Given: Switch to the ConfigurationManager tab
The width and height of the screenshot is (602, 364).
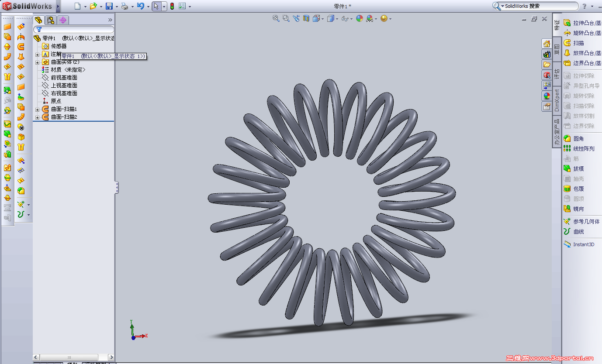Looking at the screenshot, I should 51,20.
